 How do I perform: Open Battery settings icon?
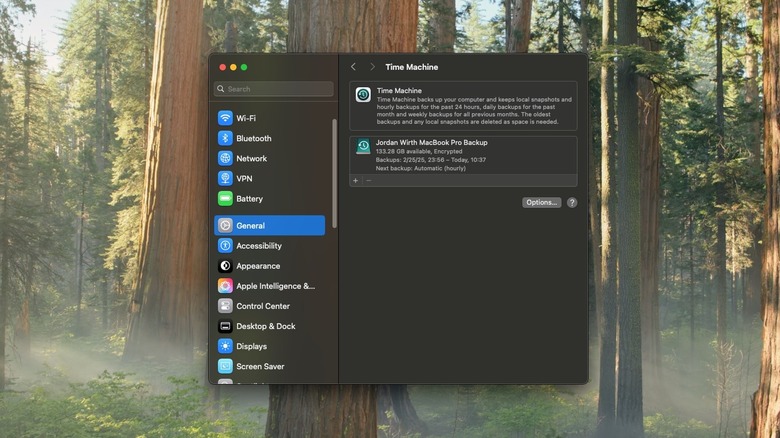click(x=225, y=198)
